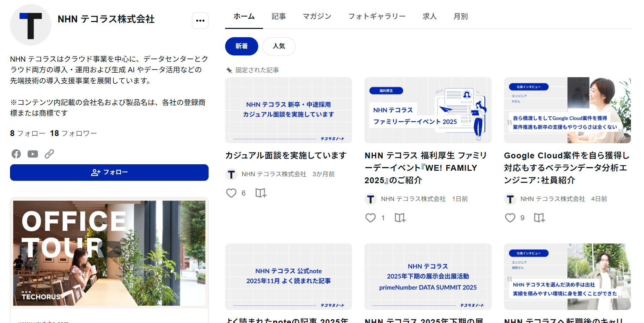
Task: Switch to the 記事 tab
Action: pyautogui.click(x=279, y=16)
